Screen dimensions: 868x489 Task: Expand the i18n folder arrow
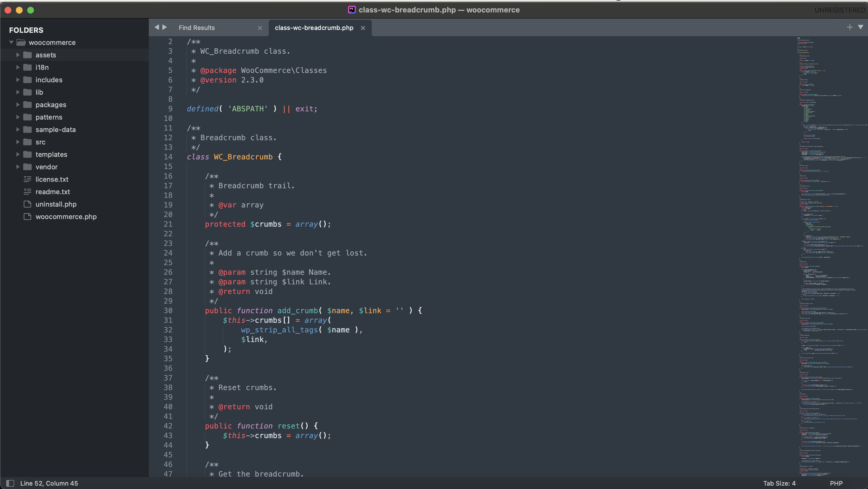pos(18,67)
